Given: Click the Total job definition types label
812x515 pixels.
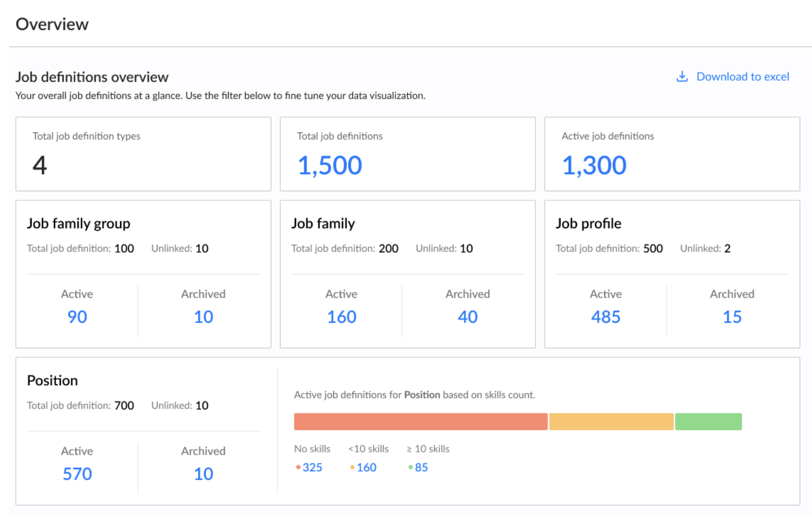Looking at the screenshot, I should point(87,136).
